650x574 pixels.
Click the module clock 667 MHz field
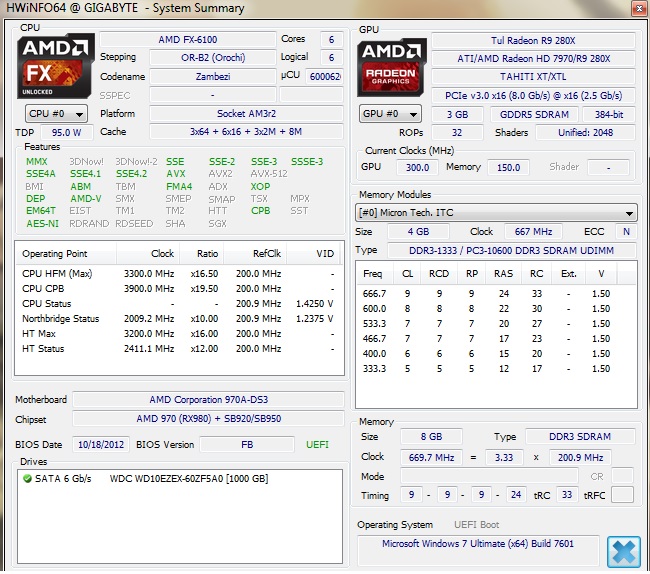[x=533, y=232]
